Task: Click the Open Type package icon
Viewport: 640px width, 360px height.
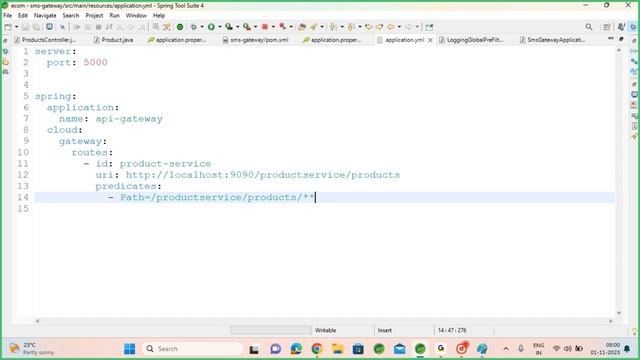Action: pyautogui.click(x=302, y=27)
